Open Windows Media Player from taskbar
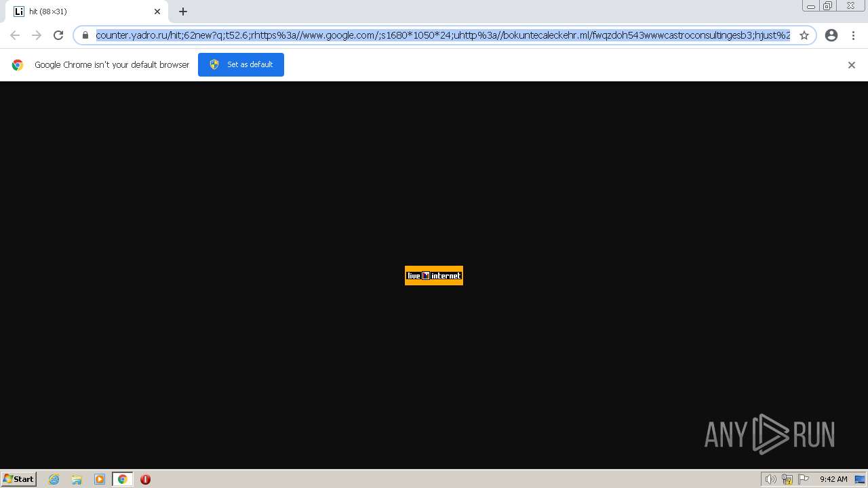The height and width of the screenshot is (488, 868). [100, 479]
